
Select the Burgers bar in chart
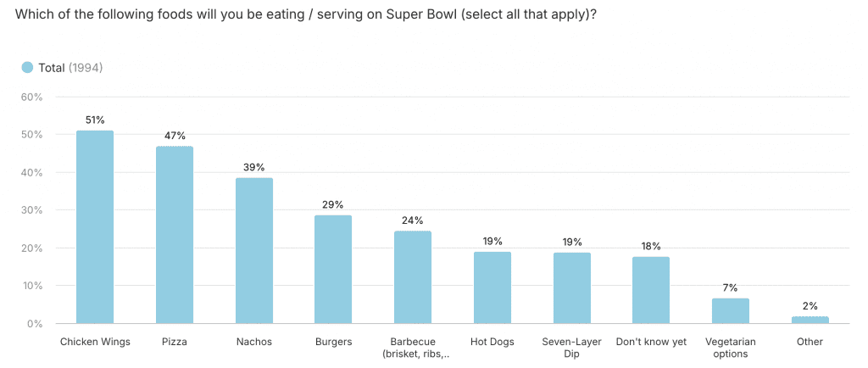(333, 269)
